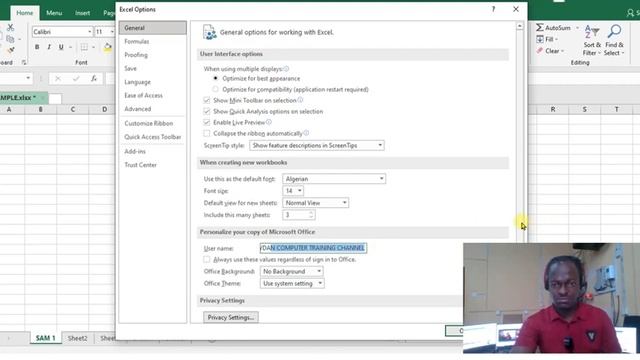
Task: Click the Excel Options Help question mark
Action: click(493, 9)
